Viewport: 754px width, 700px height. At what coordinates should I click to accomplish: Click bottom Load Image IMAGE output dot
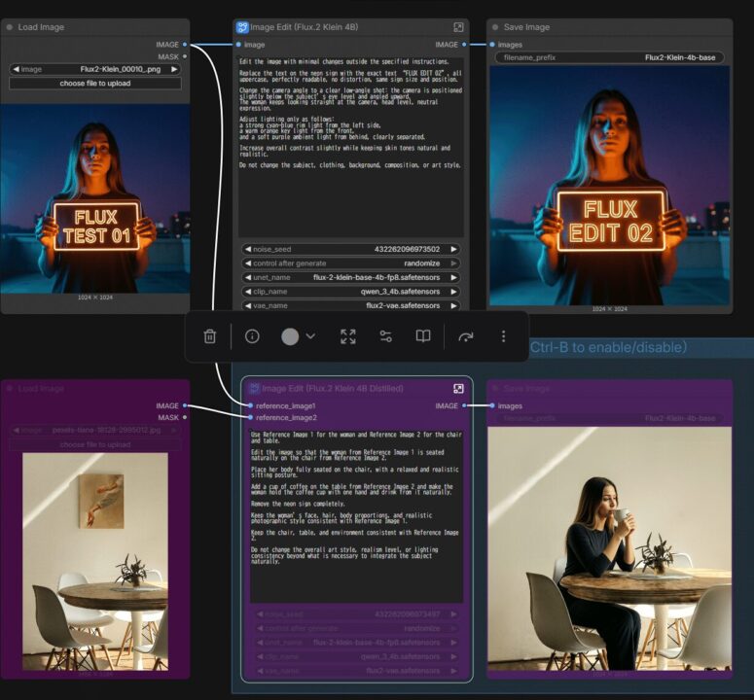[185, 405]
